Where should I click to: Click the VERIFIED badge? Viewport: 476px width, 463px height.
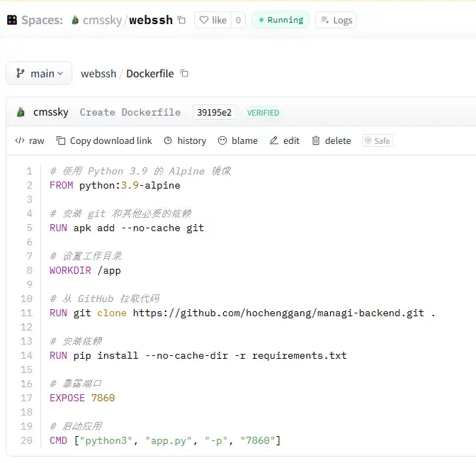tap(263, 113)
